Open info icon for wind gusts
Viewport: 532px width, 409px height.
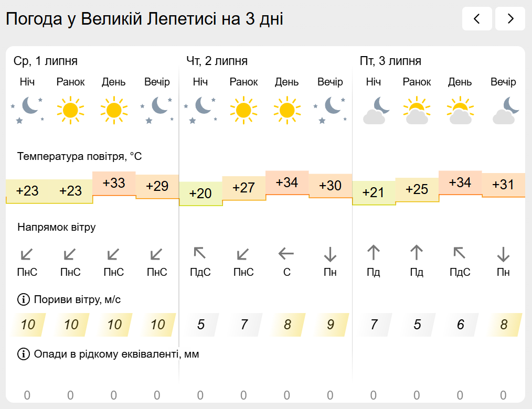tap(24, 299)
